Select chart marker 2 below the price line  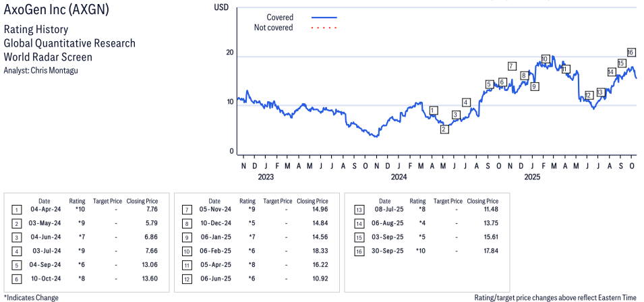pyautogui.click(x=444, y=129)
